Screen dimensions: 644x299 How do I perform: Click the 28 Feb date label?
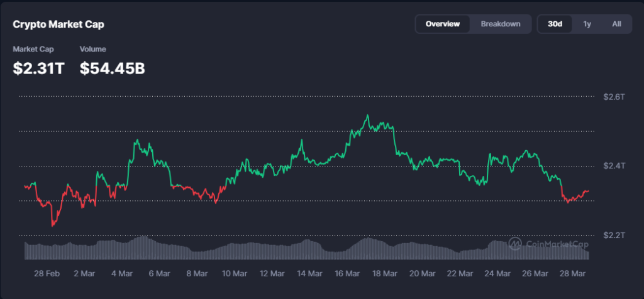47,273
